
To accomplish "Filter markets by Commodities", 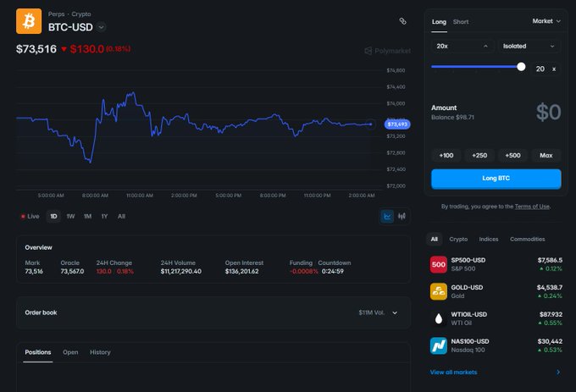I will (528, 240).
